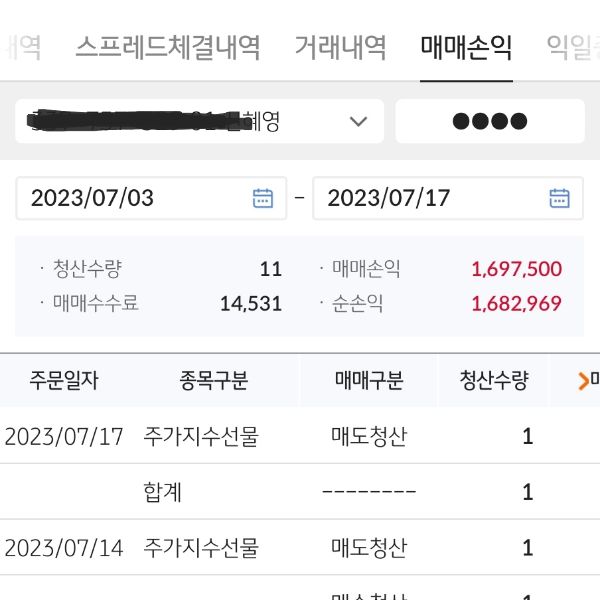Tap the orange arrow in table header
The width and height of the screenshot is (600, 600).
[x=585, y=380]
